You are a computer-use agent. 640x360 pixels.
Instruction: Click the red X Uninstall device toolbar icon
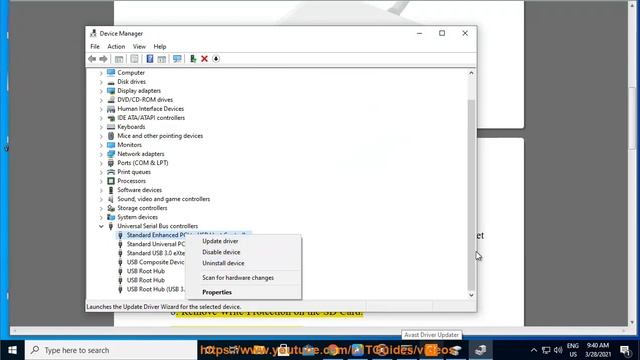[204, 59]
